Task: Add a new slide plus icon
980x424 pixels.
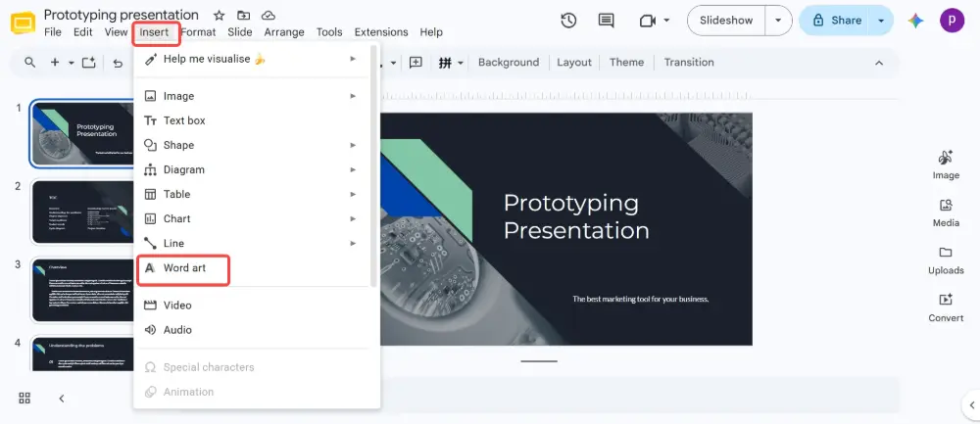Action: pos(55,63)
